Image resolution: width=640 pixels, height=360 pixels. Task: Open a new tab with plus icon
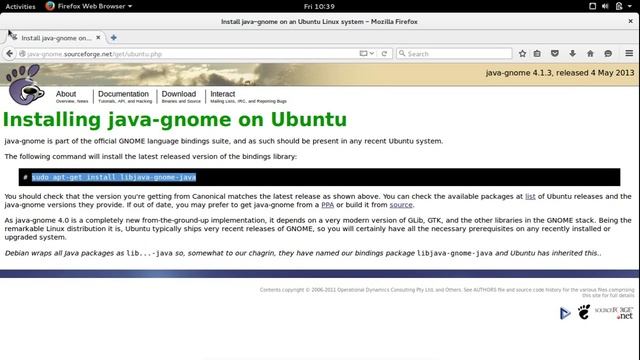113,38
